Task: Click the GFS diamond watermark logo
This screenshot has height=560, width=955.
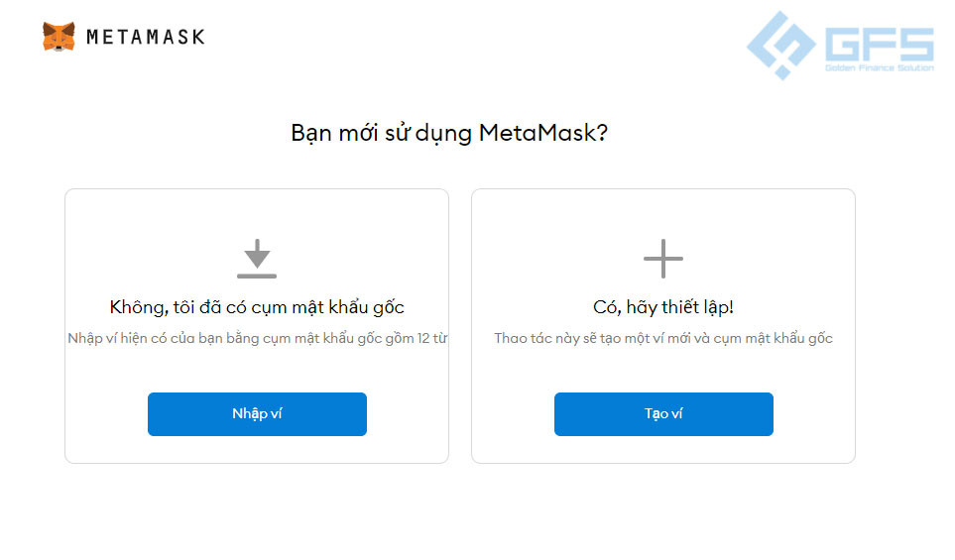Action: pyautogui.click(x=781, y=45)
